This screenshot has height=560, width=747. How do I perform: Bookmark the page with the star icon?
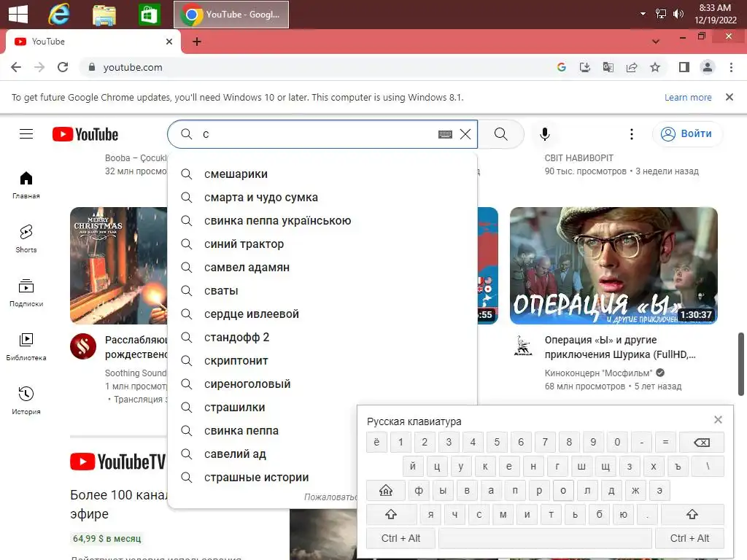coord(655,67)
